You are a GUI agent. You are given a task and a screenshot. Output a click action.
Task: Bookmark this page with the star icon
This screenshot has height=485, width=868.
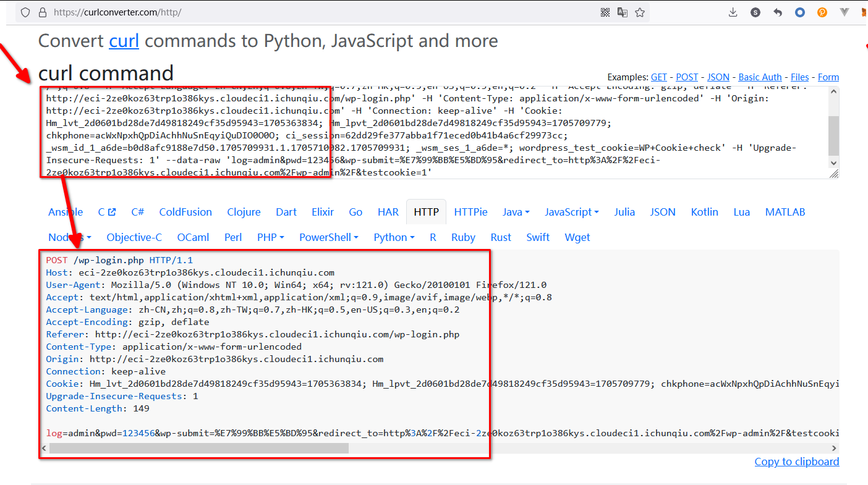640,12
